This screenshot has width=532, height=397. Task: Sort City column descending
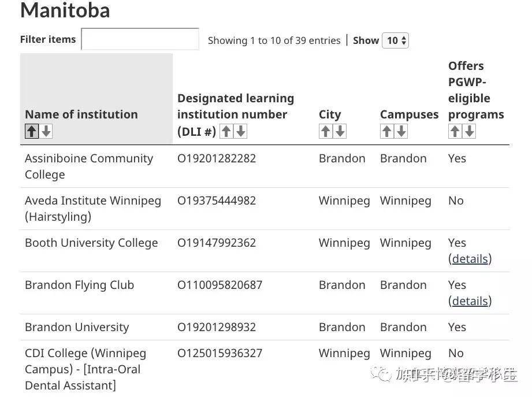[340, 131]
